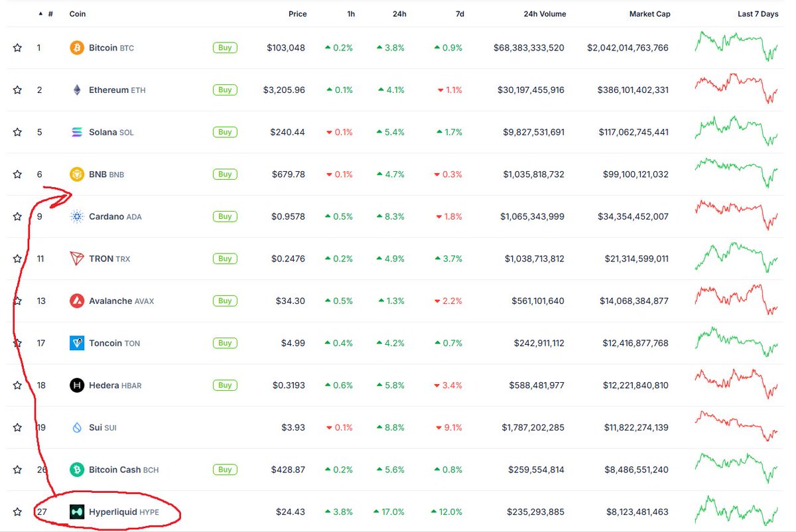
Task: Favorite Bitcoin with its star
Action: [x=17, y=48]
